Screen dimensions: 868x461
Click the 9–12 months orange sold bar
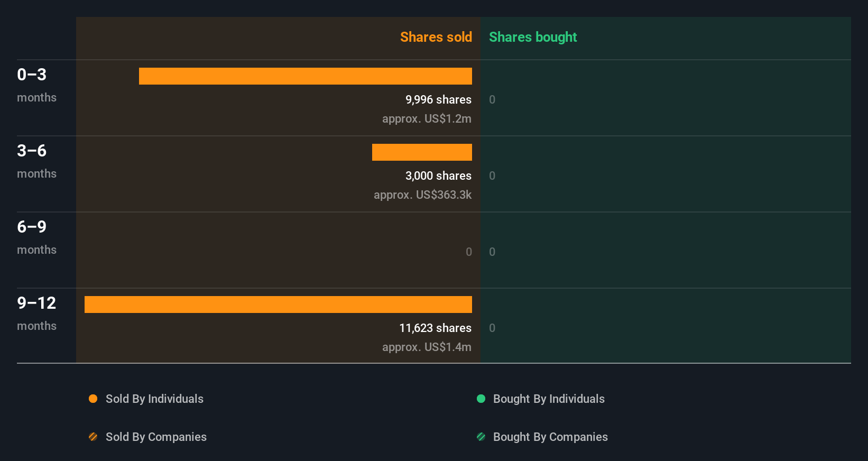pyautogui.click(x=278, y=305)
